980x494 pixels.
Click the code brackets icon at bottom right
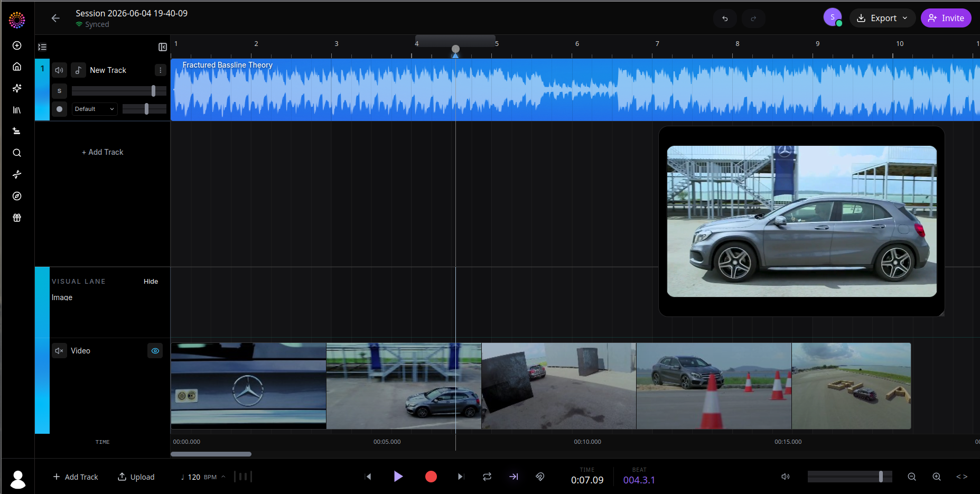click(962, 477)
